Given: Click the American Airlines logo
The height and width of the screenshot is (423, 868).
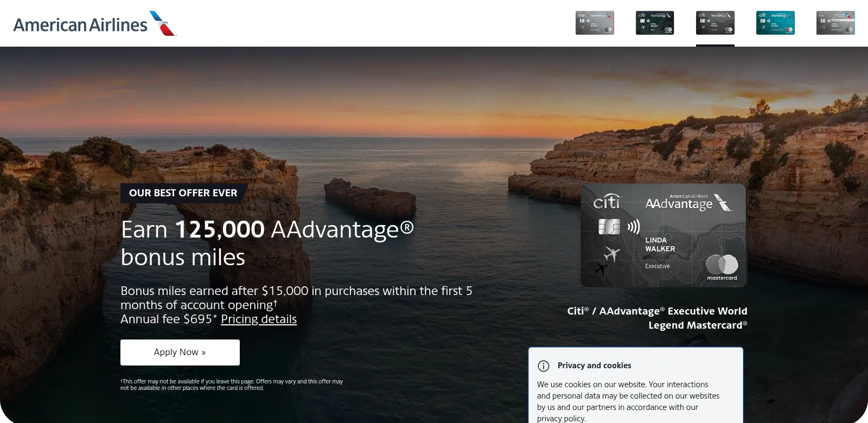Looking at the screenshot, I should (95, 24).
